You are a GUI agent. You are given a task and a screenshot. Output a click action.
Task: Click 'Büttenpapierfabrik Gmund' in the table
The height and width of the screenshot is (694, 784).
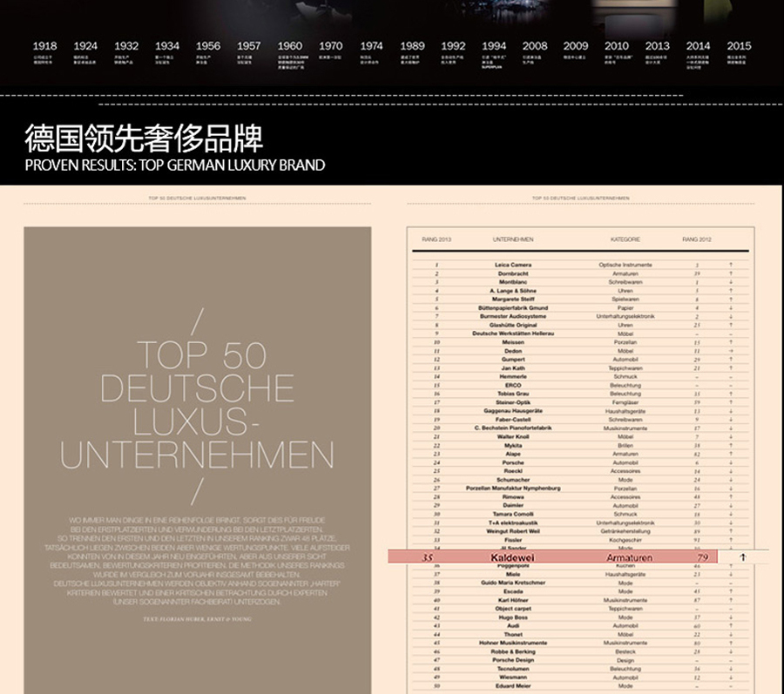pyautogui.click(x=513, y=308)
